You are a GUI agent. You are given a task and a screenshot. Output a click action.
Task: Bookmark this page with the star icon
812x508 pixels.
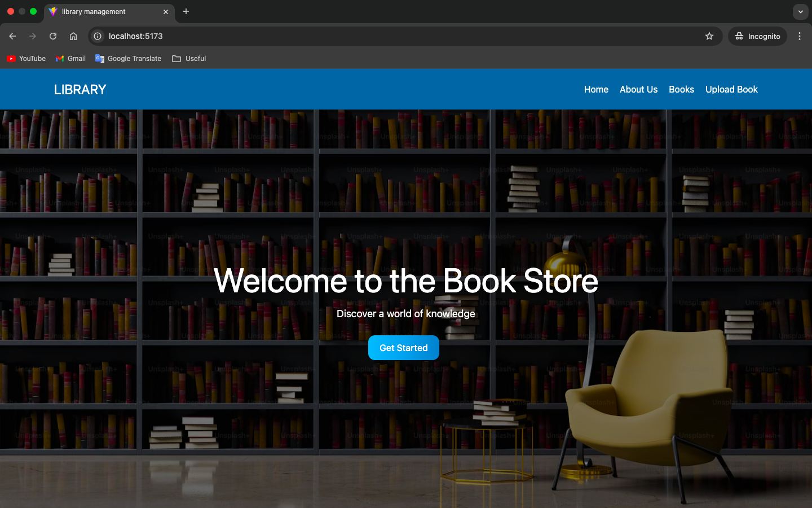click(709, 36)
